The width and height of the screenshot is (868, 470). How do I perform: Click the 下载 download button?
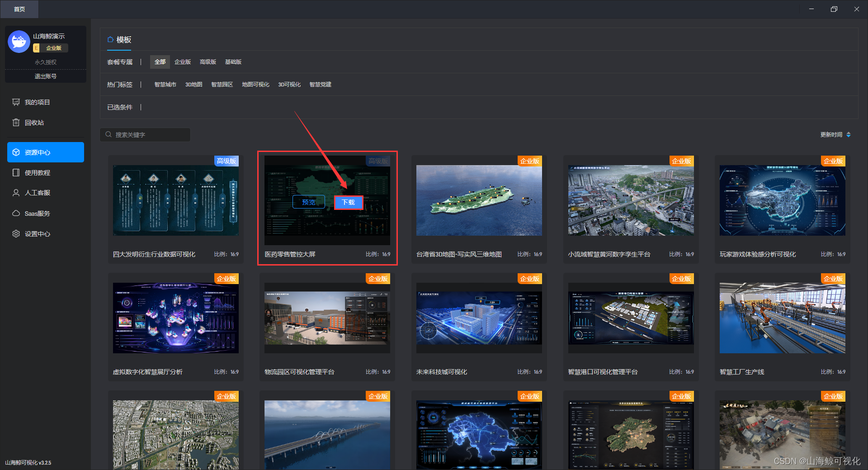349,202
